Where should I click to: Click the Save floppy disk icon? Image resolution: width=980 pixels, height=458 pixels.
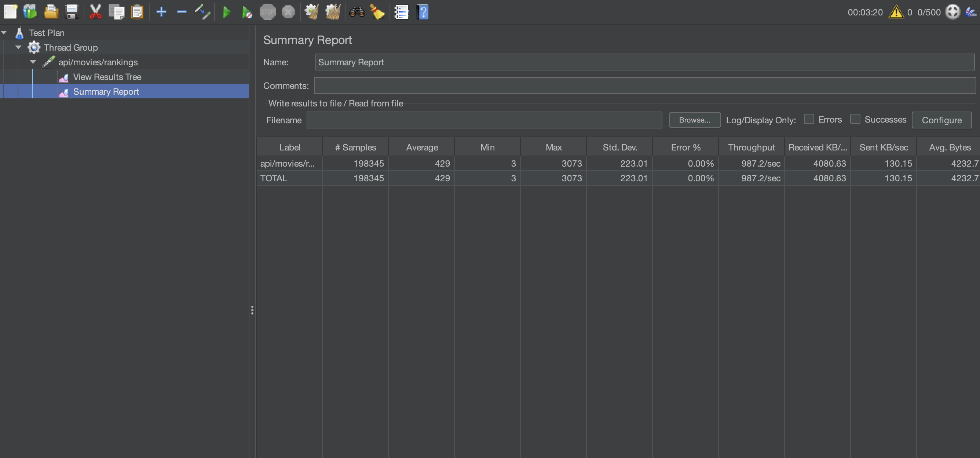point(72,12)
